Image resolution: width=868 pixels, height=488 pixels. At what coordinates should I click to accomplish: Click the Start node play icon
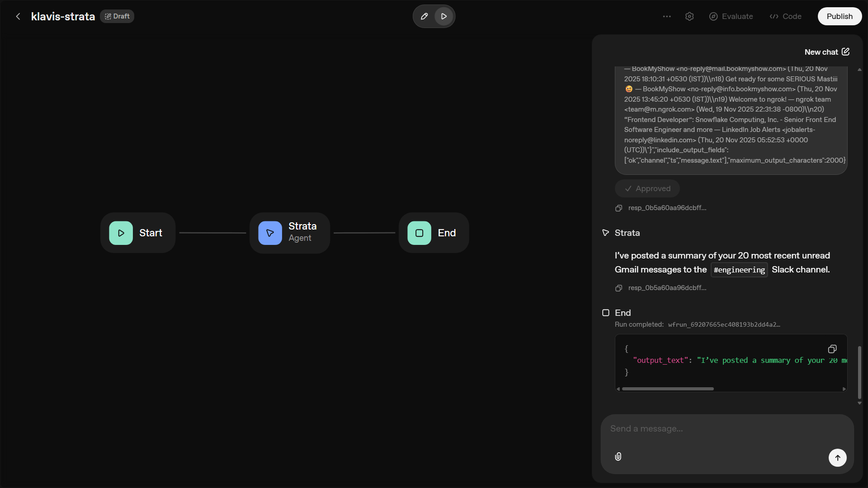pyautogui.click(x=120, y=233)
